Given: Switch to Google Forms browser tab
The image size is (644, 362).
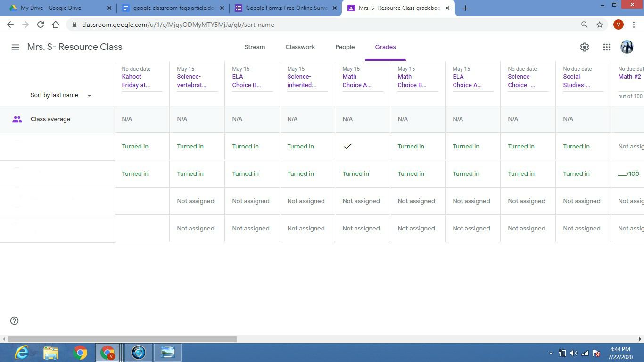Looking at the screenshot, I should (x=286, y=8).
